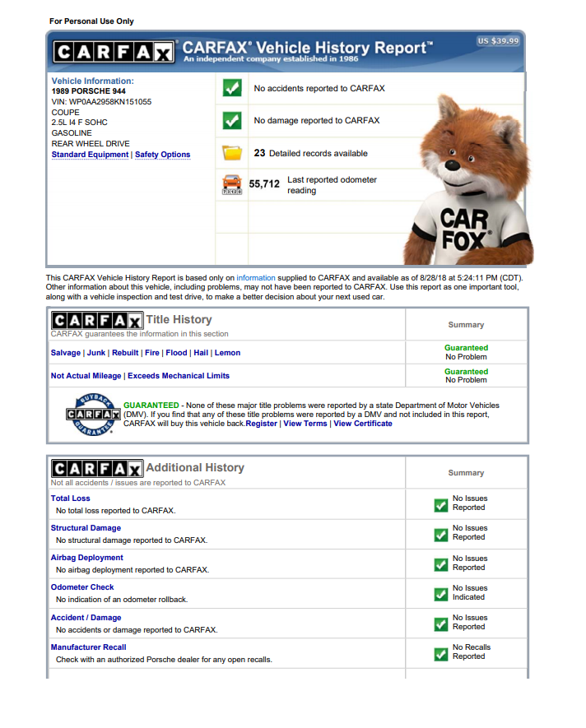Open the Junk title link
Image resolution: width=586 pixels, height=728 pixels.
[x=96, y=353]
